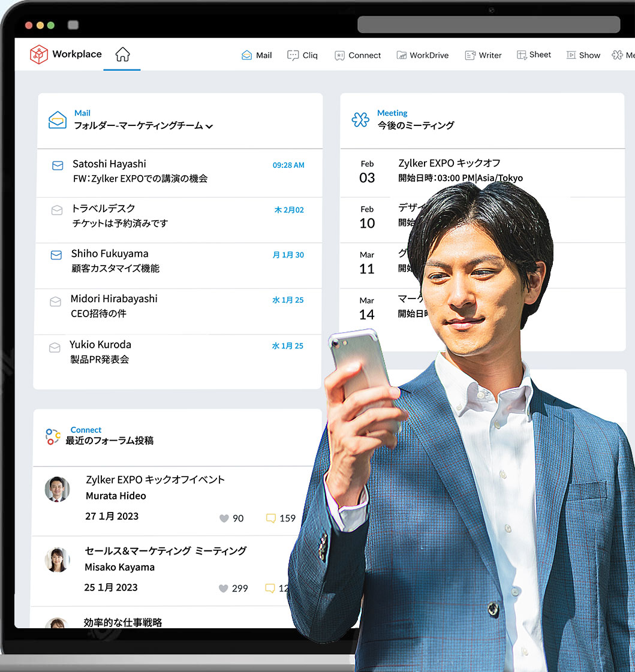Click Show slide icon
635x672 pixels.
571,55
